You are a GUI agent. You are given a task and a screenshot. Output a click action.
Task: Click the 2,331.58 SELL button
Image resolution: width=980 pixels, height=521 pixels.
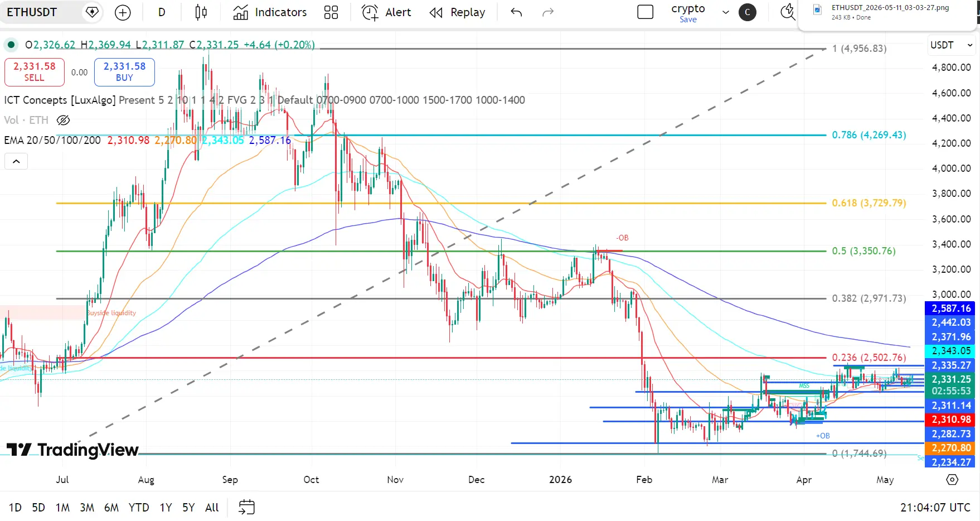tap(35, 72)
